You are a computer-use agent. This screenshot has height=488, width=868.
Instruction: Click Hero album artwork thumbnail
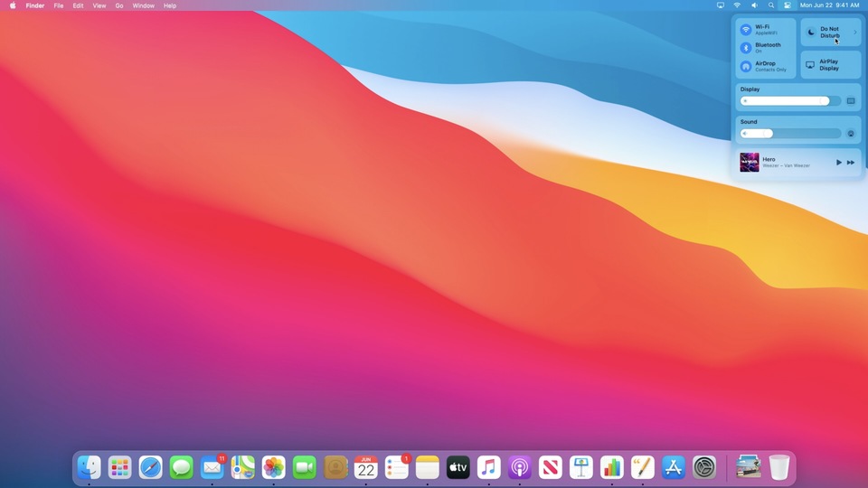[x=750, y=163]
